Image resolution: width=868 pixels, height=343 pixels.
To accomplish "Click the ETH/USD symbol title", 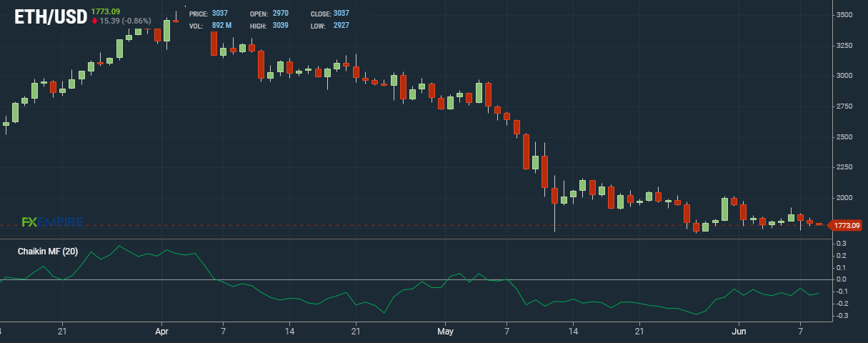I will pyautogui.click(x=51, y=16).
